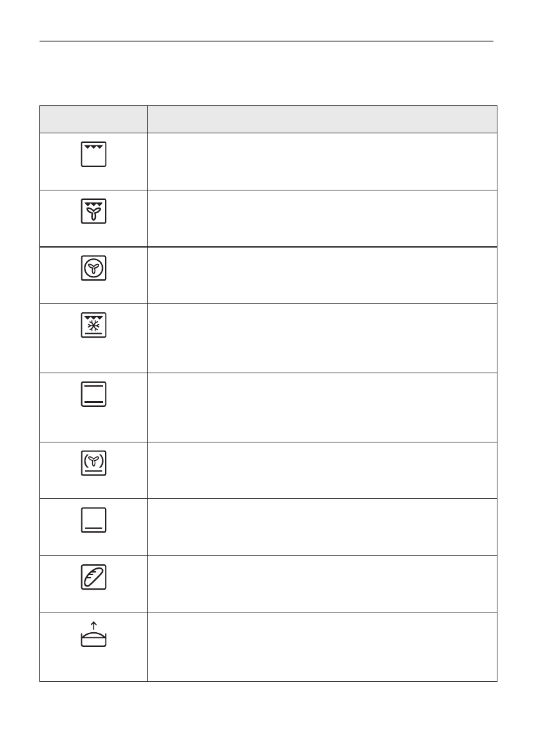The height and width of the screenshot is (756, 533).
Task: Select the description cell next to turbo grill icon
Action: pyautogui.click(x=322, y=218)
